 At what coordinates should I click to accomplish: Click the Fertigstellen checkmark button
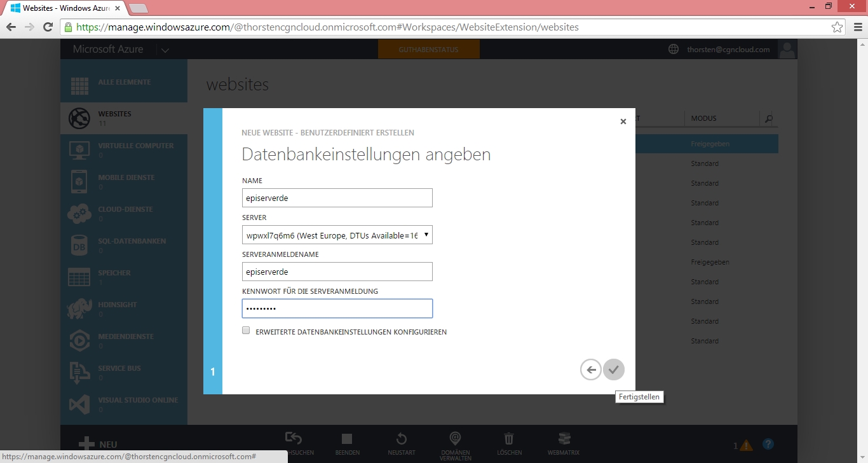613,370
